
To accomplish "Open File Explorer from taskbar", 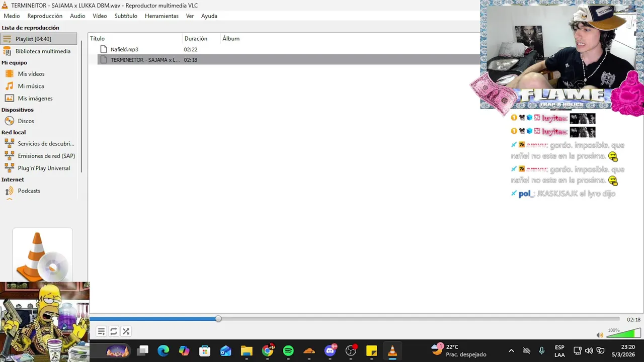I will pyautogui.click(x=247, y=350).
